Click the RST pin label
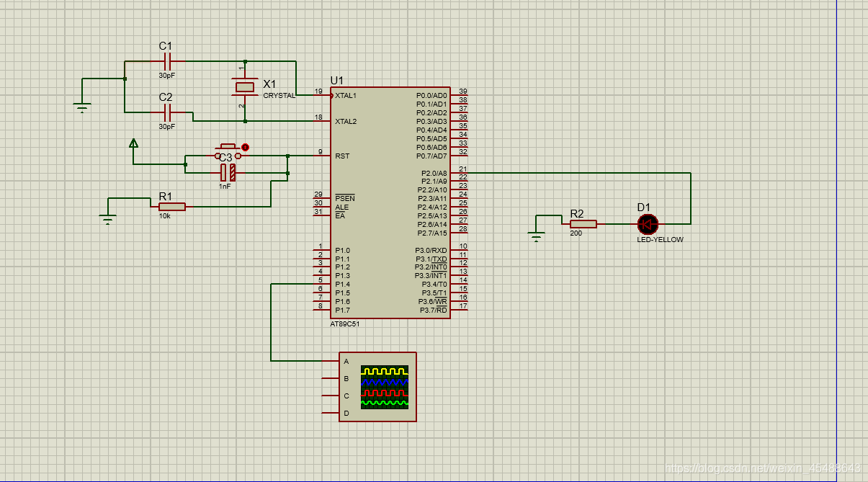The image size is (868, 482). click(x=342, y=156)
